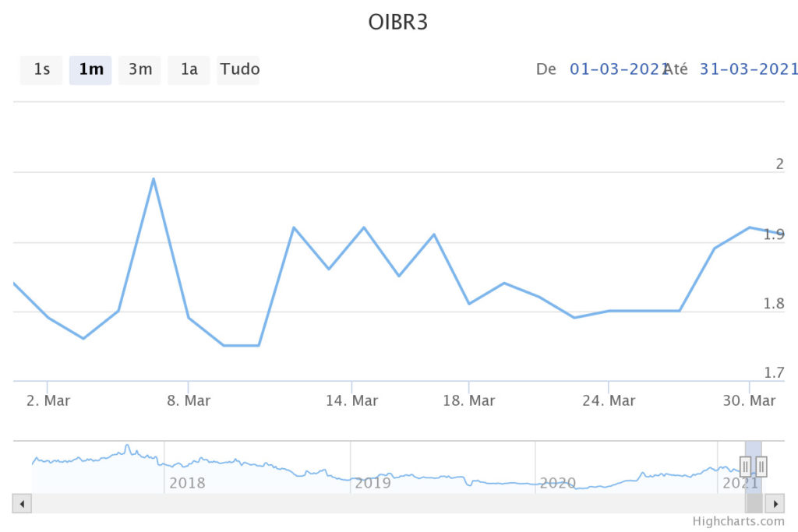
Task: Click the 2020 label in navigator
Action: (x=558, y=483)
